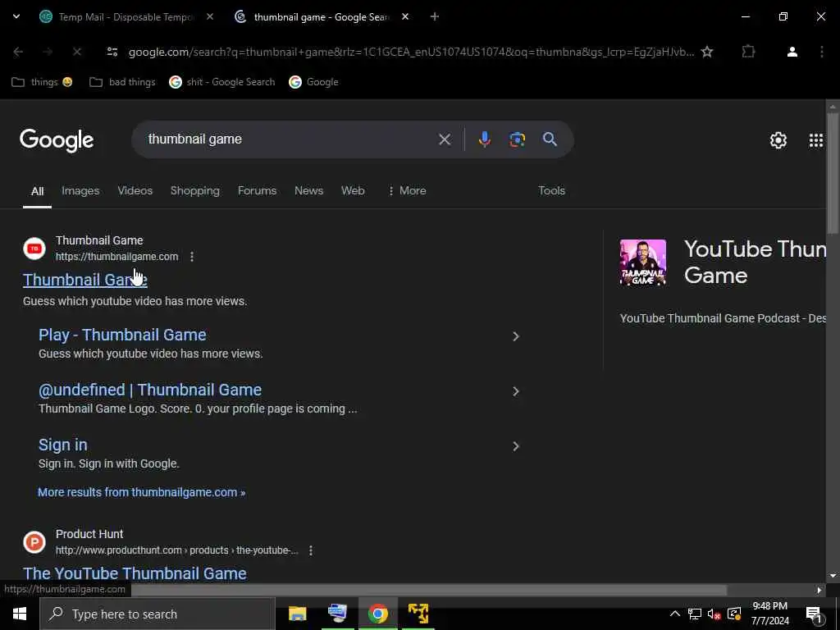Select the Videos results tab
This screenshot has height=630, width=840.
pos(135,190)
